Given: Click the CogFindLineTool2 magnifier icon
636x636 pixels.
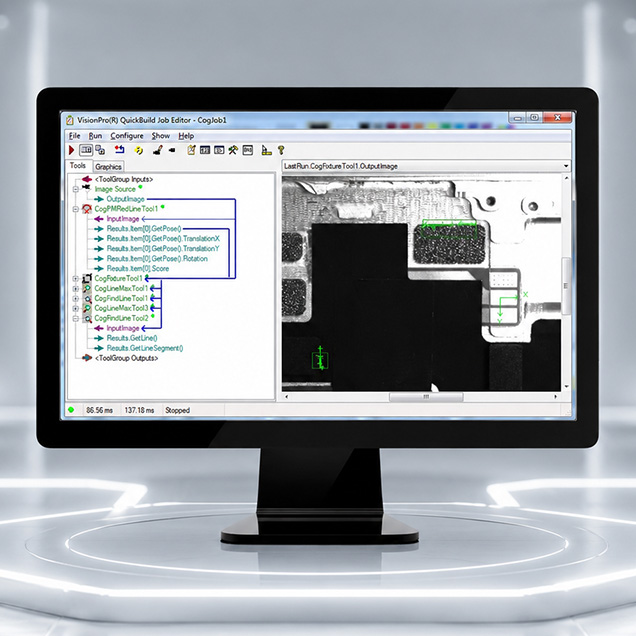Looking at the screenshot, I should [x=87, y=318].
